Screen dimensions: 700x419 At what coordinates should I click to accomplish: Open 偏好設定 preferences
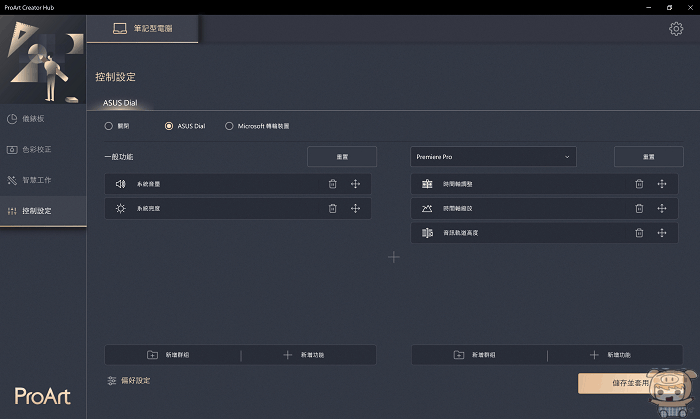pyautogui.click(x=129, y=381)
